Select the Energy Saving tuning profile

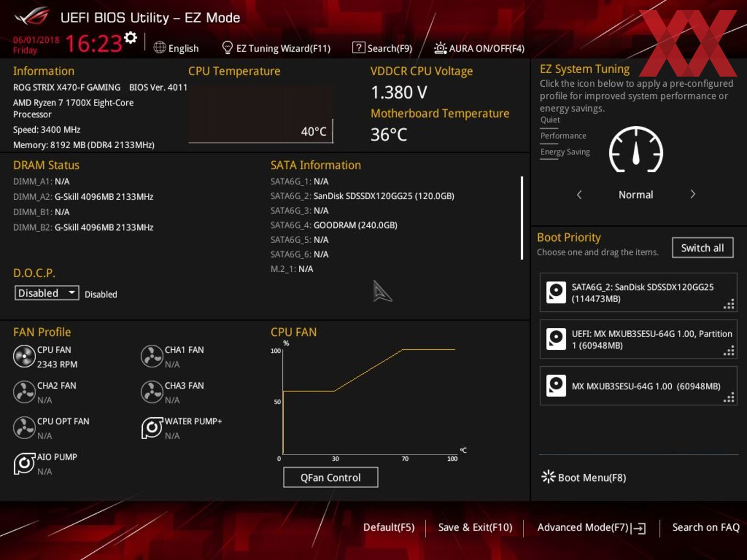point(565,152)
